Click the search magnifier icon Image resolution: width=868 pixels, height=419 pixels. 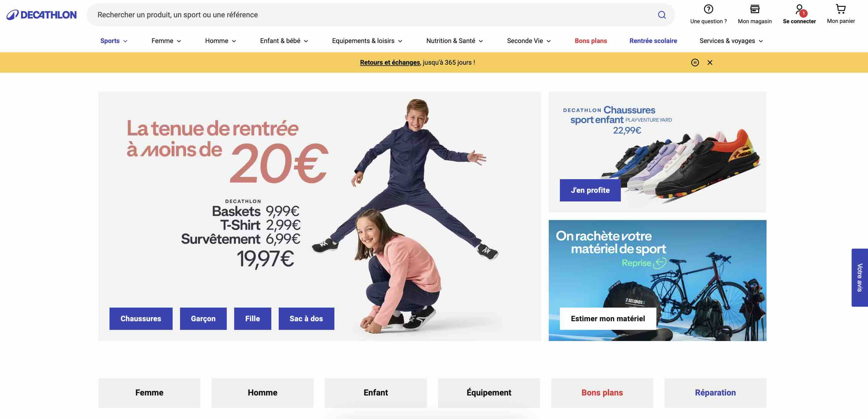(662, 15)
